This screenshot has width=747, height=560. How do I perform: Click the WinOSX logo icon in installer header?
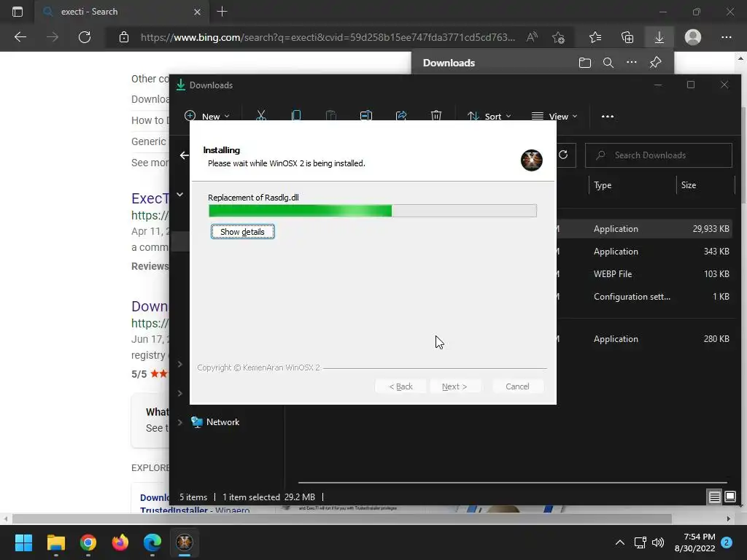[531, 160]
